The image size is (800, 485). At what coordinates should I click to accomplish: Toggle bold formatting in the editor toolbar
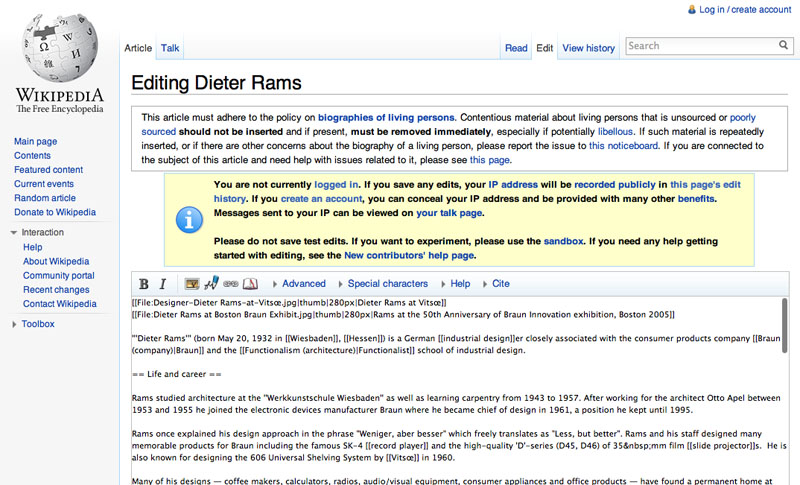coord(144,284)
